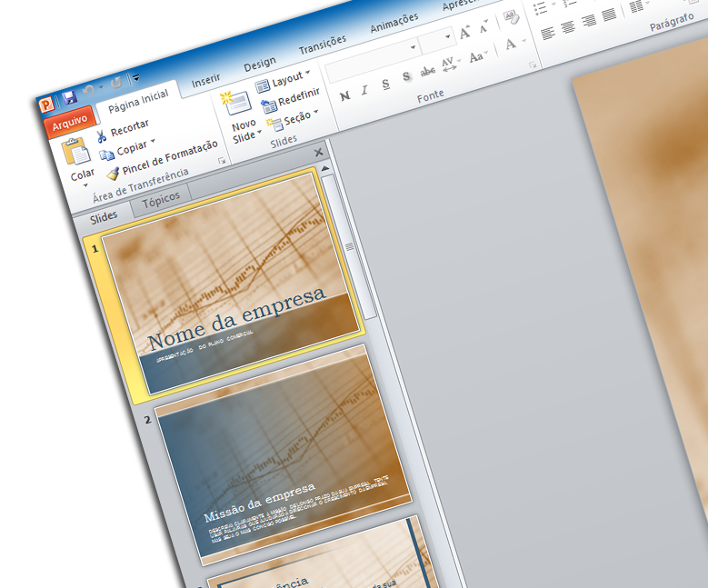Image resolution: width=708 pixels, height=588 pixels.
Task: Select the Missão da empresa slide thumbnail
Action: (282, 454)
